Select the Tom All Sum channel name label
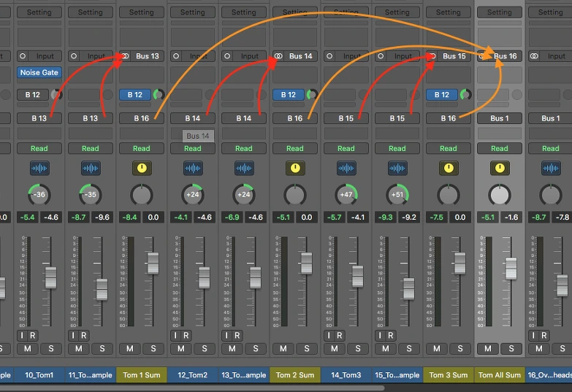 coord(500,375)
